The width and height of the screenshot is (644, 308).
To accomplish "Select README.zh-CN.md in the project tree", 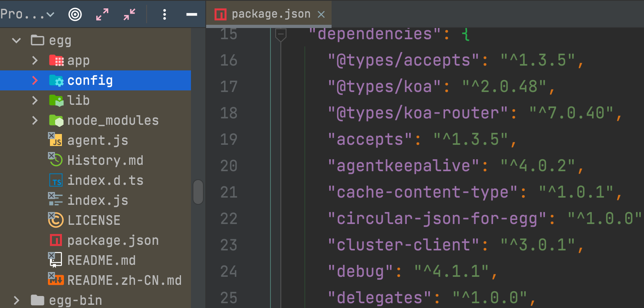I will 124,280.
